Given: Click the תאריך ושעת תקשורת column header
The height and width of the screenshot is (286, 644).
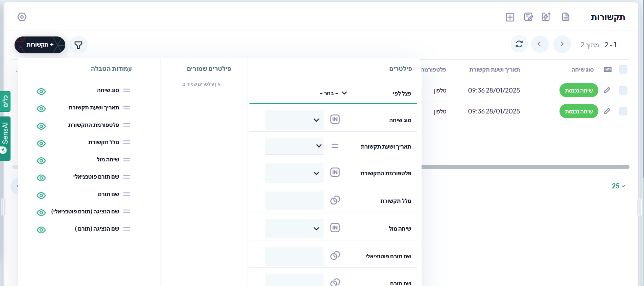Looking at the screenshot, I should [494, 70].
